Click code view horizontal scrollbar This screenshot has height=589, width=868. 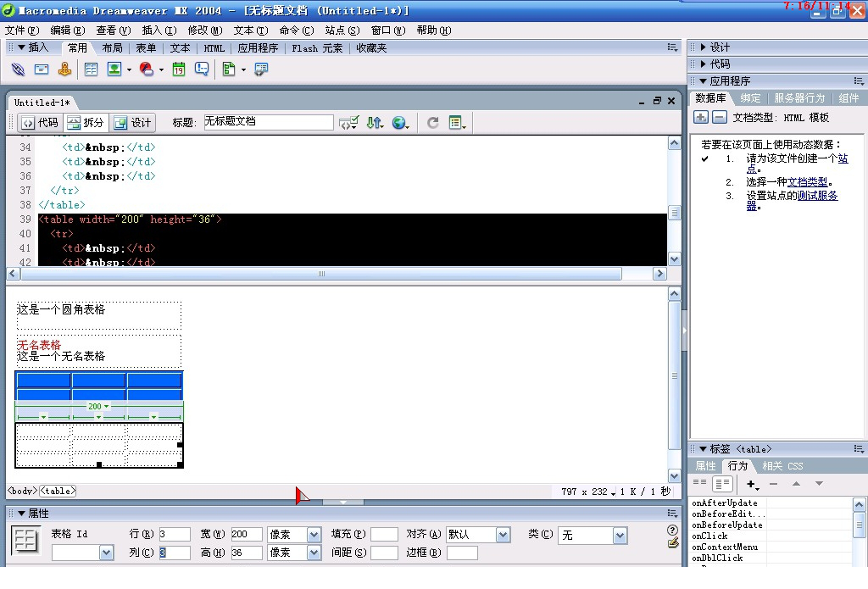[321, 274]
